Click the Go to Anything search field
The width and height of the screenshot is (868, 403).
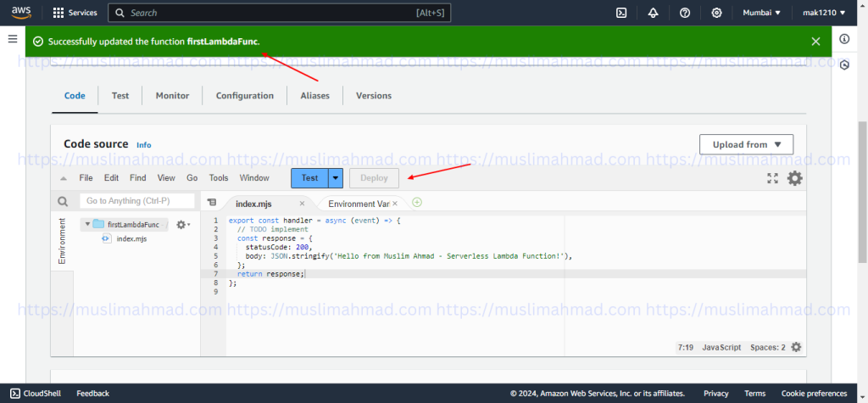coord(136,201)
